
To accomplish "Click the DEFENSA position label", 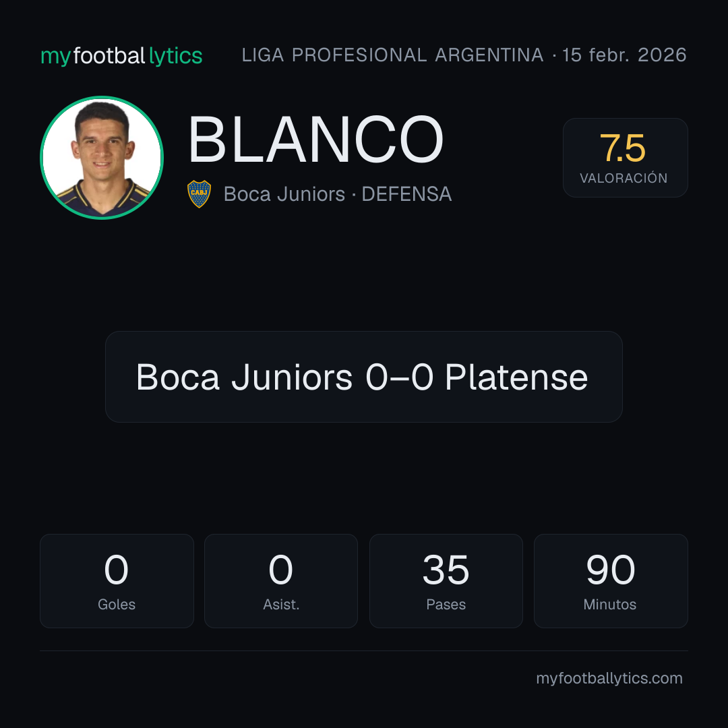I will click(x=406, y=194).
